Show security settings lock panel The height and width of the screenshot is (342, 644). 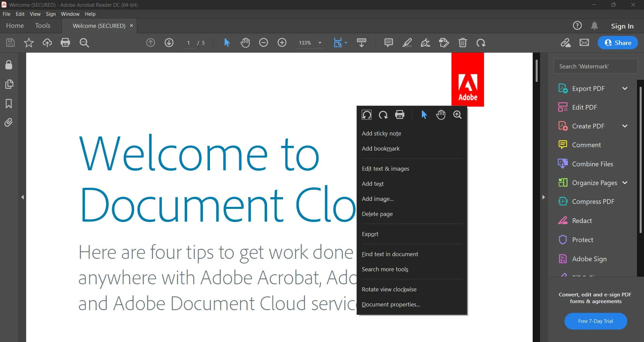tap(9, 65)
